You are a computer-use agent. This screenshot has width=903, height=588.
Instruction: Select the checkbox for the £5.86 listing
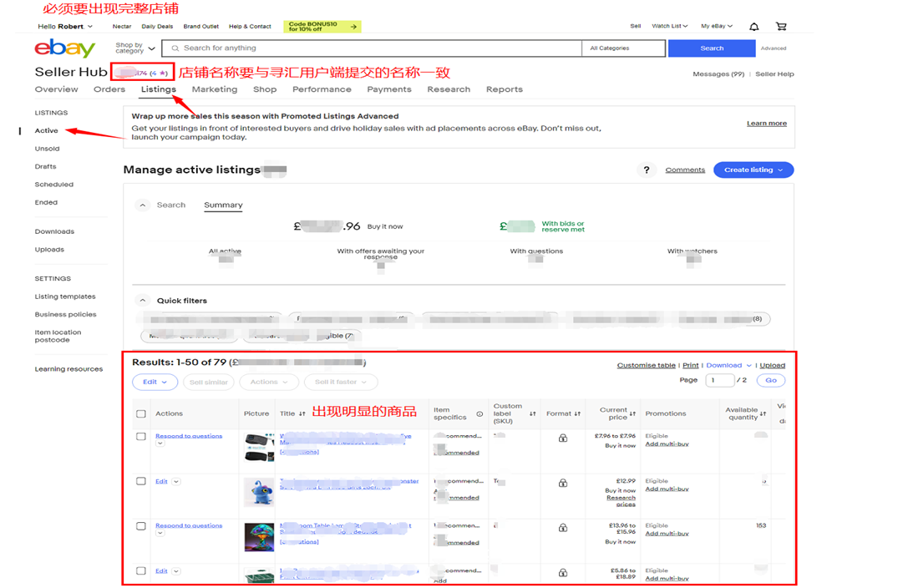[x=141, y=571]
